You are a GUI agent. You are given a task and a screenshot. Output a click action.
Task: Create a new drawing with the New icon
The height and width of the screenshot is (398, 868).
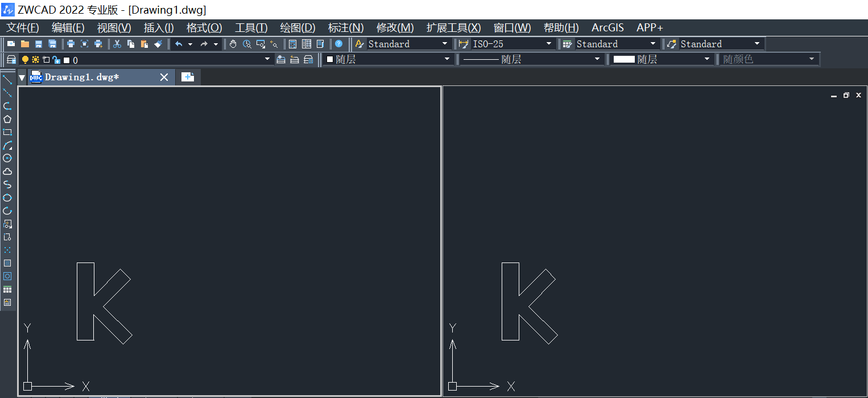pyautogui.click(x=11, y=44)
